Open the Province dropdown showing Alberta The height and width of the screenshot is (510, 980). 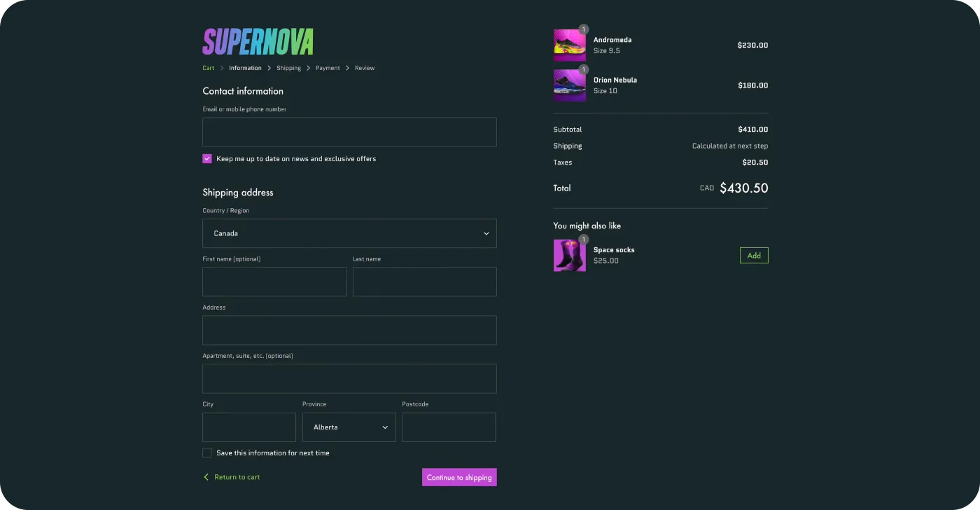tap(349, 427)
